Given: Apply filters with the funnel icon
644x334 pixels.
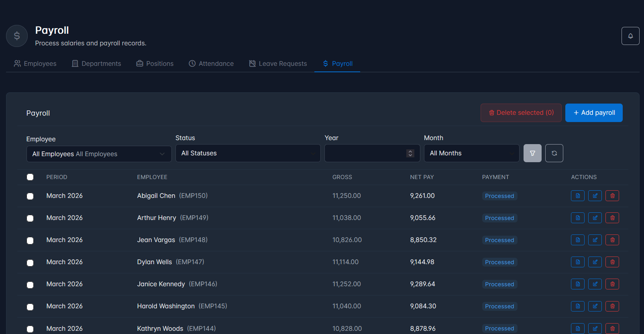Looking at the screenshot, I should click(x=532, y=153).
